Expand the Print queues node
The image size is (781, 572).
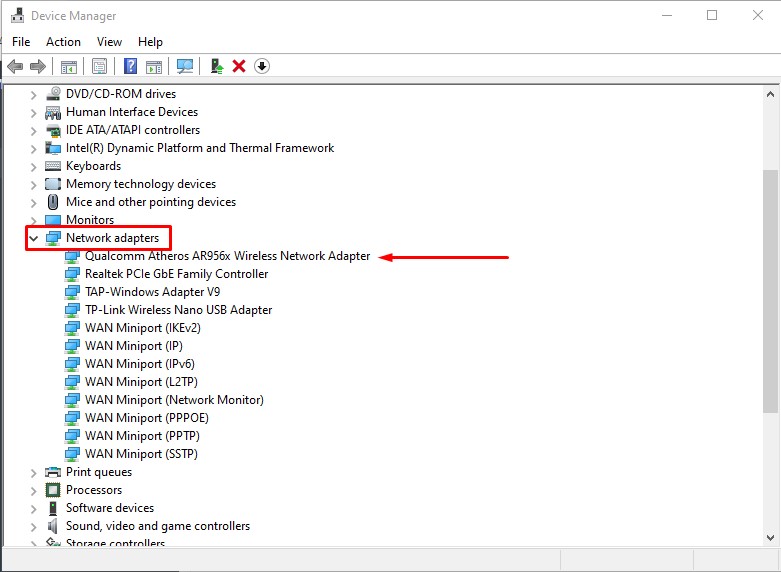(x=33, y=472)
